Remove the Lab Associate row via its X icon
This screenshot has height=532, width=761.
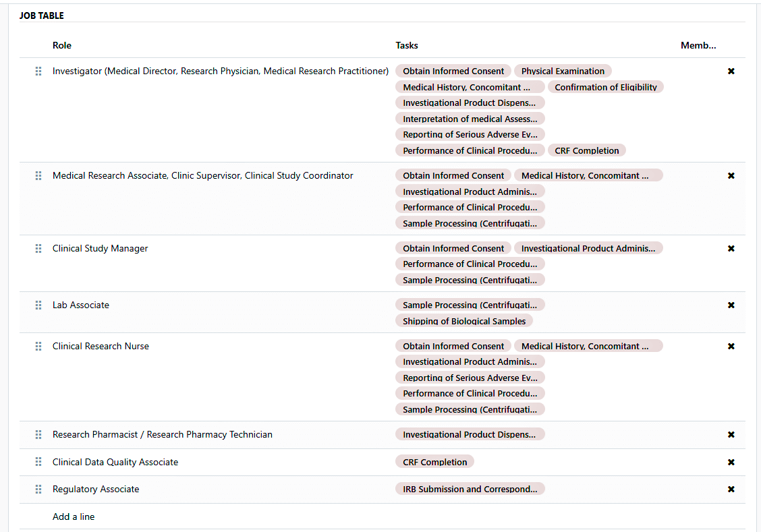731,305
